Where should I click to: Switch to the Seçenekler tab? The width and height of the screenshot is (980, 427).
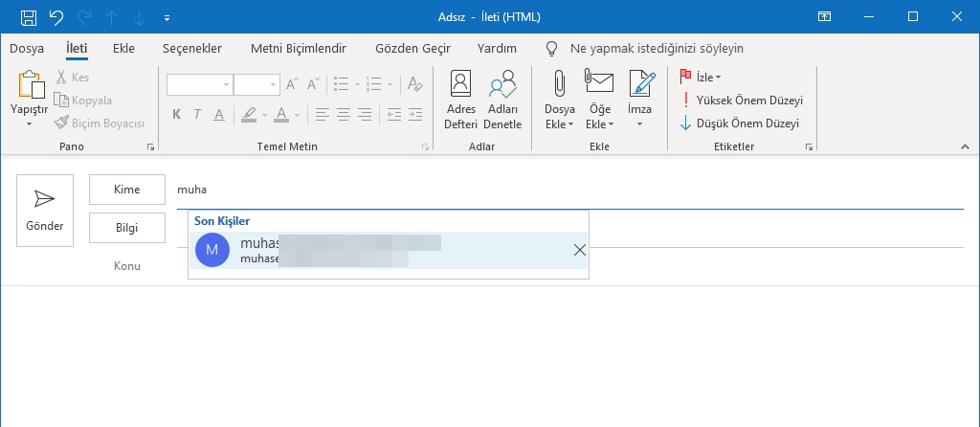click(x=192, y=48)
